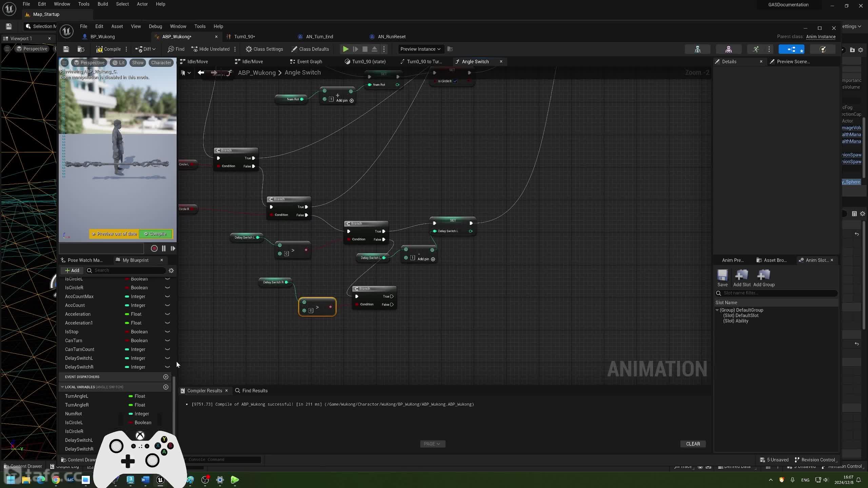Viewport: 868px width, 488px height.
Task: Open Preview Instance dropdown
Action: pyautogui.click(x=420, y=49)
